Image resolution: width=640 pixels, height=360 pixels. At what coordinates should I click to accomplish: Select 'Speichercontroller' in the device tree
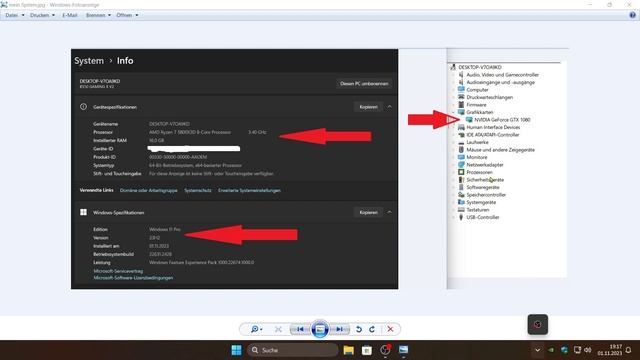tap(486, 195)
